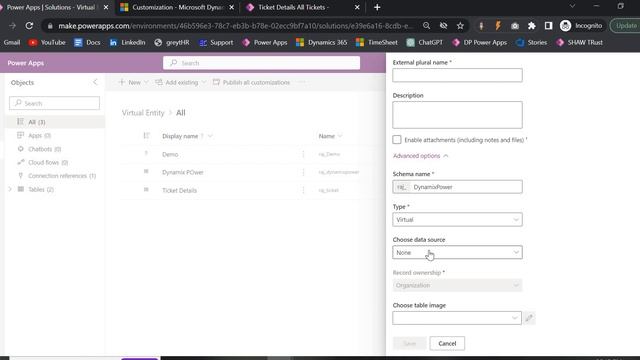The image size is (640, 360).
Task: Open the Stories bookmark
Action: tap(531, 42)
